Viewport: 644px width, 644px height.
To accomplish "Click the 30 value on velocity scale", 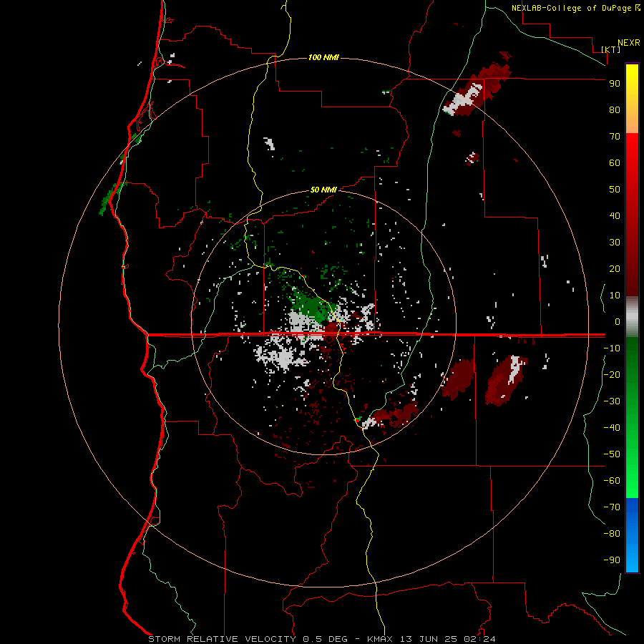I will click(x=615, y=243).
